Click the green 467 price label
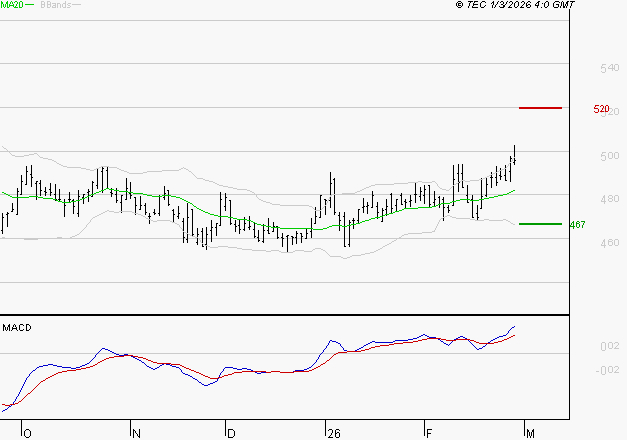The image size is (627, 440). coord(577,225)
